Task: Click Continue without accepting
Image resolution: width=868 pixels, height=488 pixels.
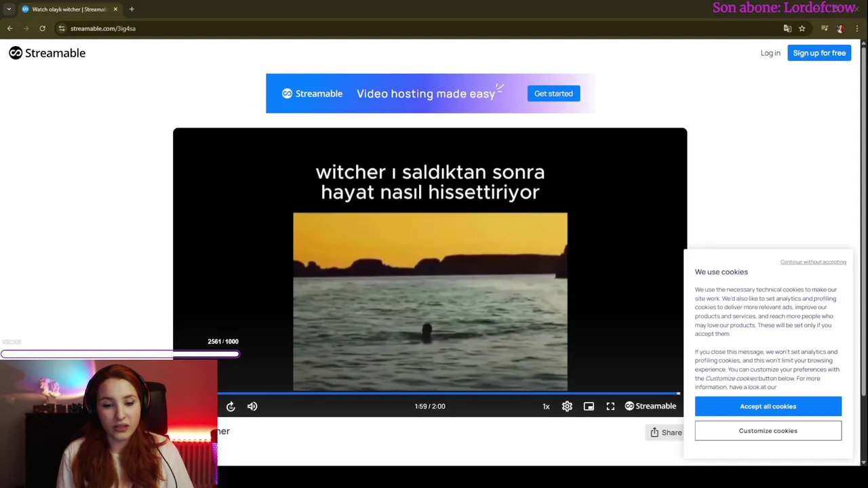Action: tap(813, 262)
